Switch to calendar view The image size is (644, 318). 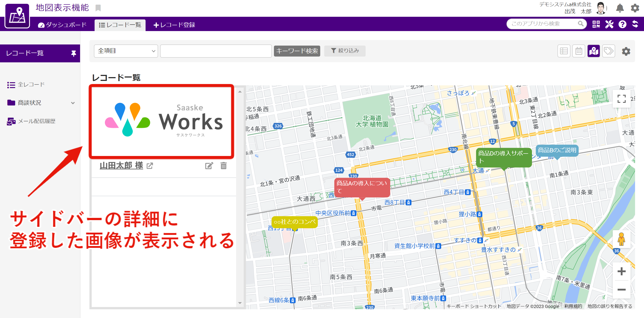pyautogui.click(x=579, y=51)
